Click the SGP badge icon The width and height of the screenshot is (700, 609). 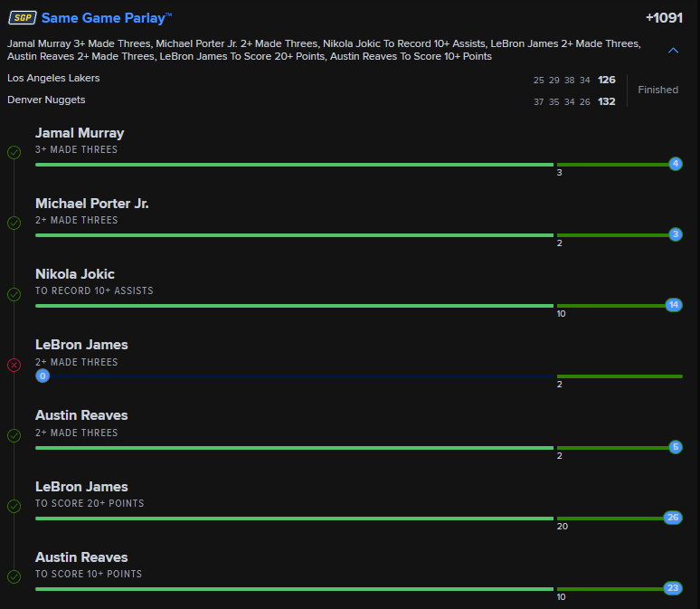(23, 18)
